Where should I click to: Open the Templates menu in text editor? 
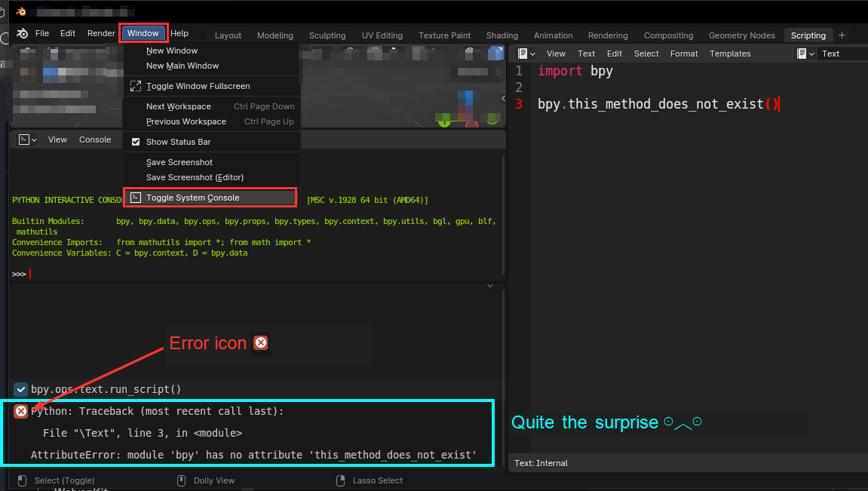(730, 54)
